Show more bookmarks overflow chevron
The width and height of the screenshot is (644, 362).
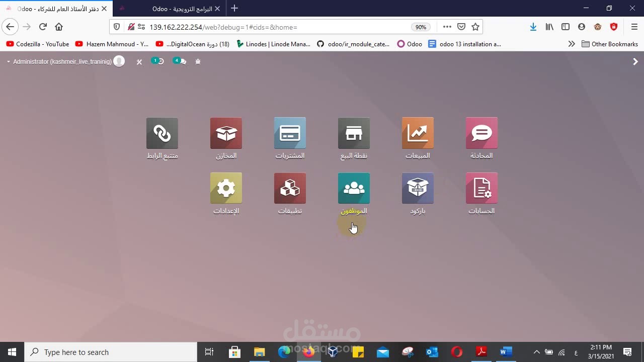point(571,44)
